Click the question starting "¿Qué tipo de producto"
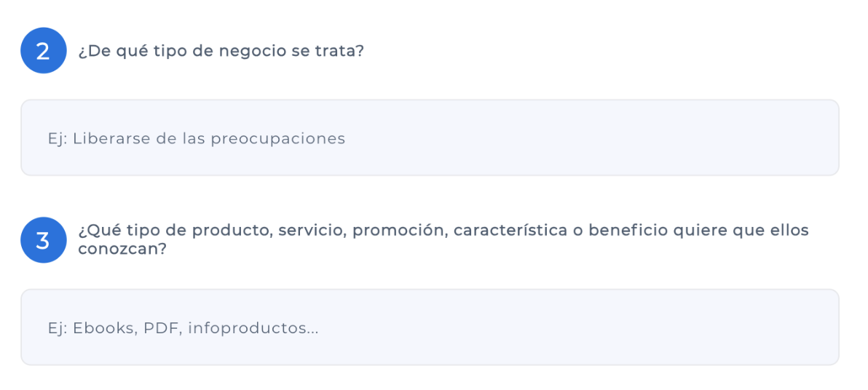This screenshot has width=868, height=390. 443,231
